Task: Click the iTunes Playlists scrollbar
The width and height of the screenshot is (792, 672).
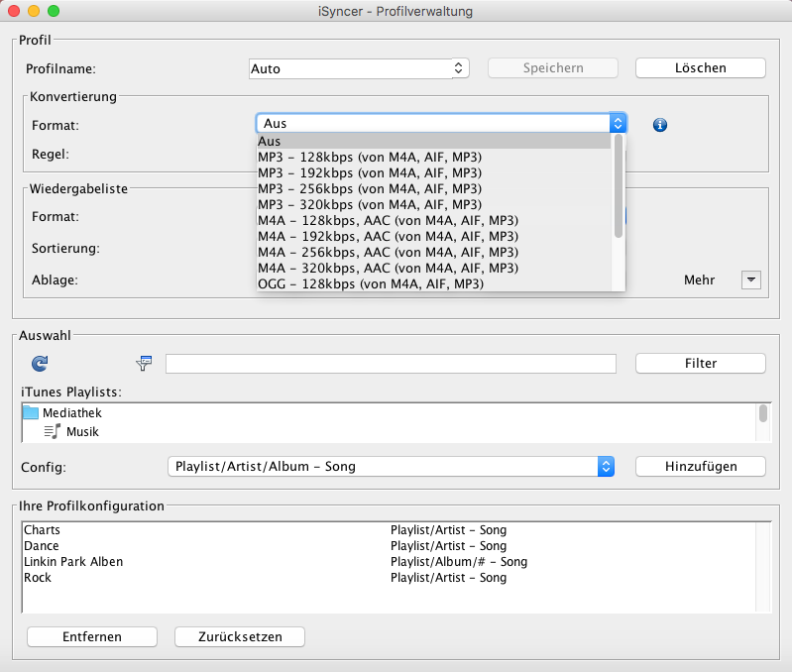Action: click(763, 413)
